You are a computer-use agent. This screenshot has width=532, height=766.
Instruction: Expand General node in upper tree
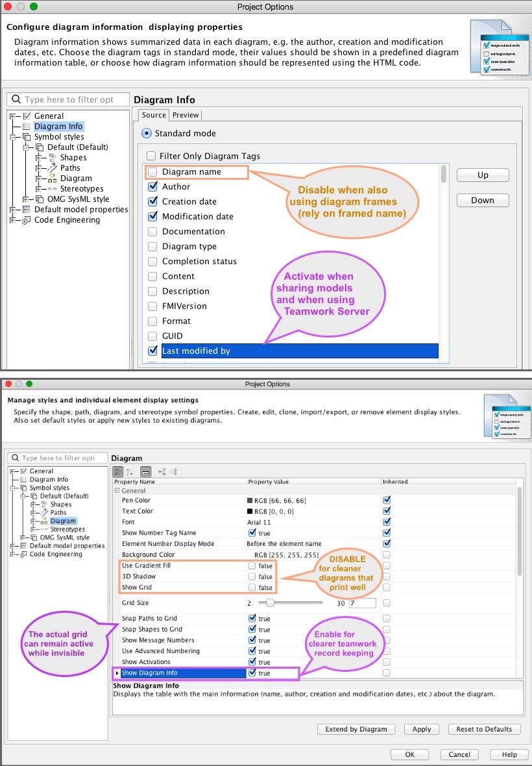(12, 116)
